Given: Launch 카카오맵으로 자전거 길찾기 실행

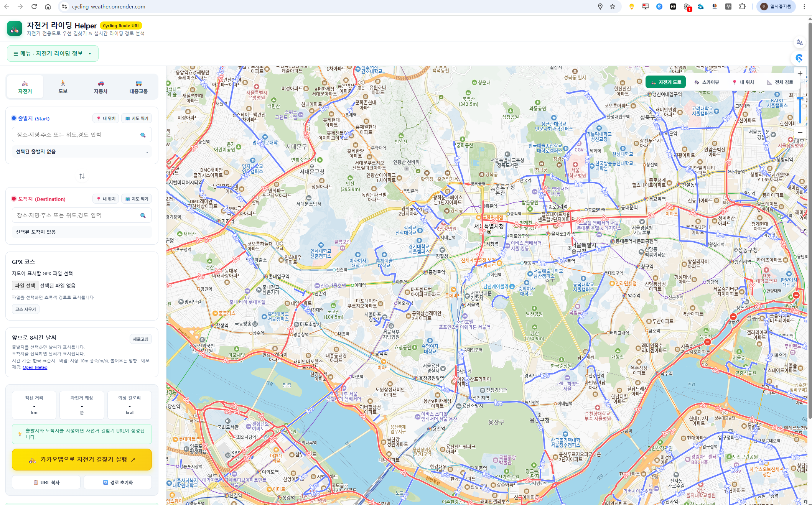Looking at the screenshot, I should point(82,459).
